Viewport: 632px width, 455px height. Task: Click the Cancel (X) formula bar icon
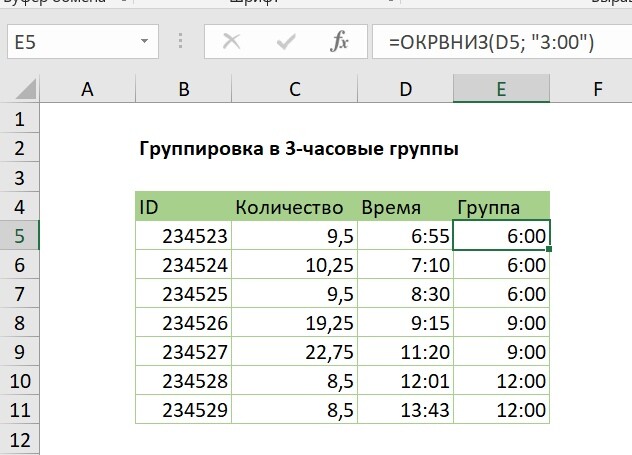[231, 41]
